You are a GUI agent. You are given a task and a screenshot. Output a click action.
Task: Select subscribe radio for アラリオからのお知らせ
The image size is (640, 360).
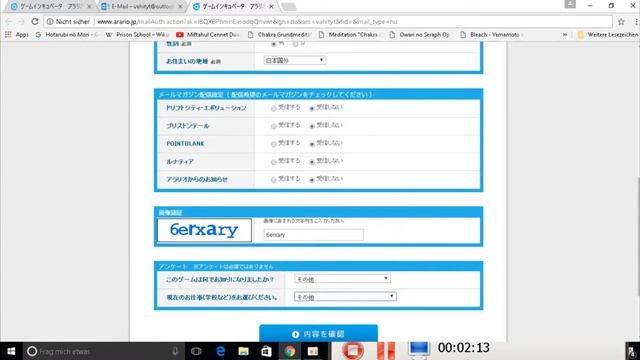coord(273,180)
